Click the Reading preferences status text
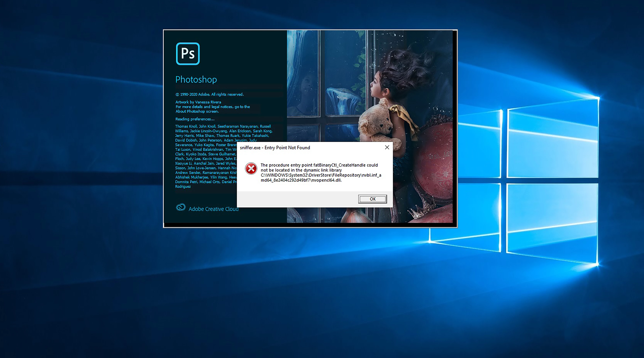Image resolution: width=644 pixels, height=358 pixels. point(195,119)
